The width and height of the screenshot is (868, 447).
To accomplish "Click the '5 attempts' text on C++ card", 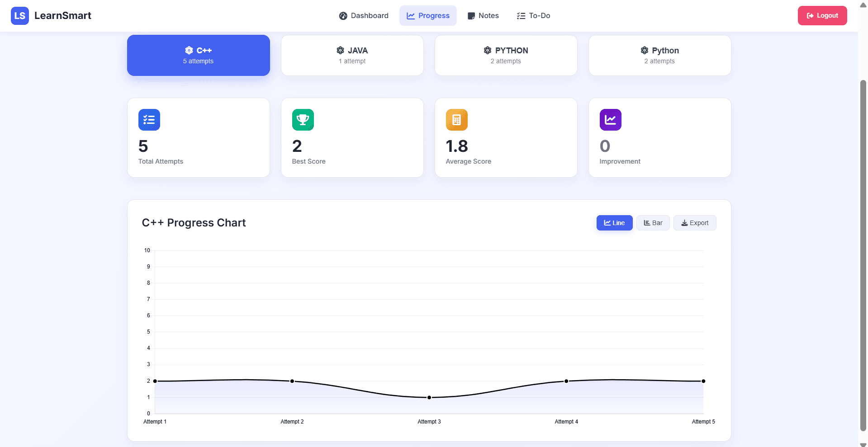I will click(198, 61).
